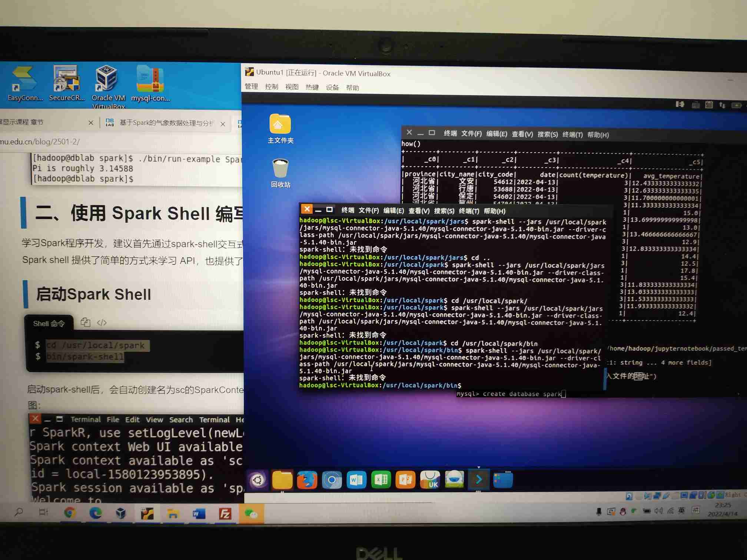Open the Firefox browser in Ubuntu dock
Viewport: 747px width, 560px height.
(307, 480)
